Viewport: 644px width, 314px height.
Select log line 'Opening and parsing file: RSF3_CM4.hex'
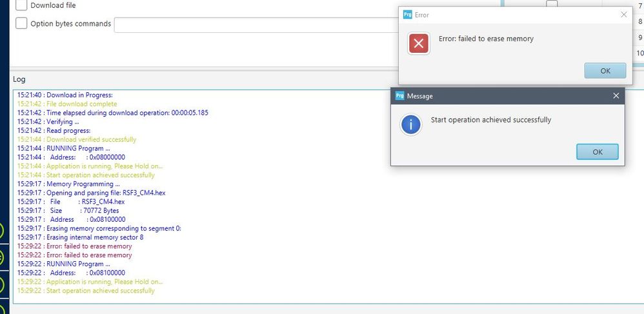[91, 193]
